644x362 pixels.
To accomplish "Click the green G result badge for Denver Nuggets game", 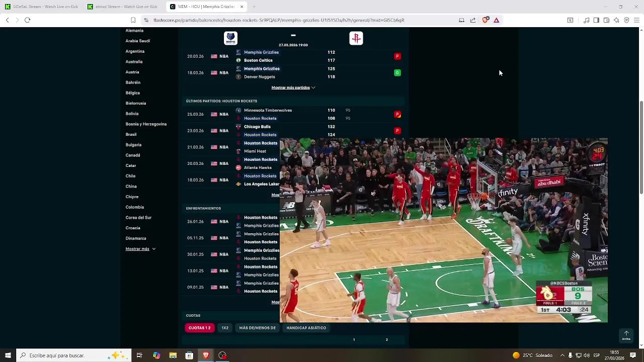I will pyautogui.click(x=397, y=73).
